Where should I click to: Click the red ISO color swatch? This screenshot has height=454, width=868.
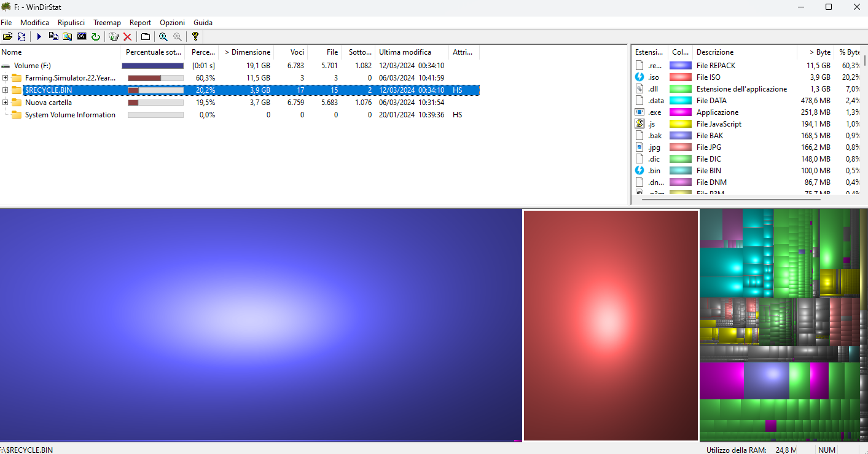(680, 77)
